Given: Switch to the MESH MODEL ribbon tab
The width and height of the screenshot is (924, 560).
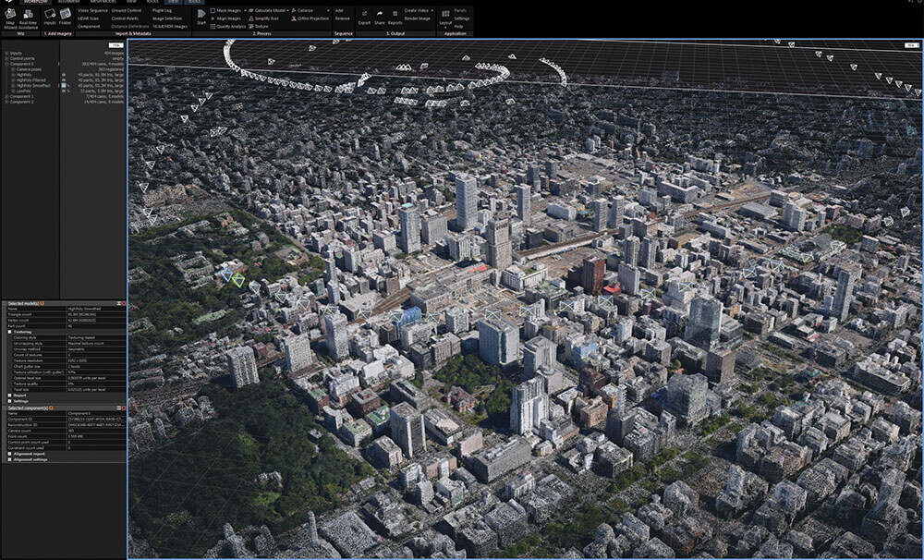Looking at the screenshot, I should click(101, 2).
